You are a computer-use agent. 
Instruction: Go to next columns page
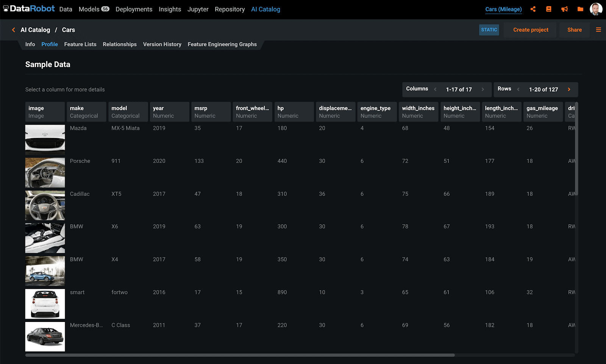click(483, 89)
